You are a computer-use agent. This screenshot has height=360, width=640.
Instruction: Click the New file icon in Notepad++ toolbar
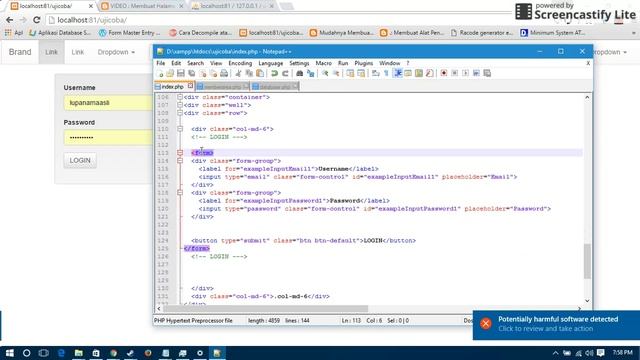160,73
